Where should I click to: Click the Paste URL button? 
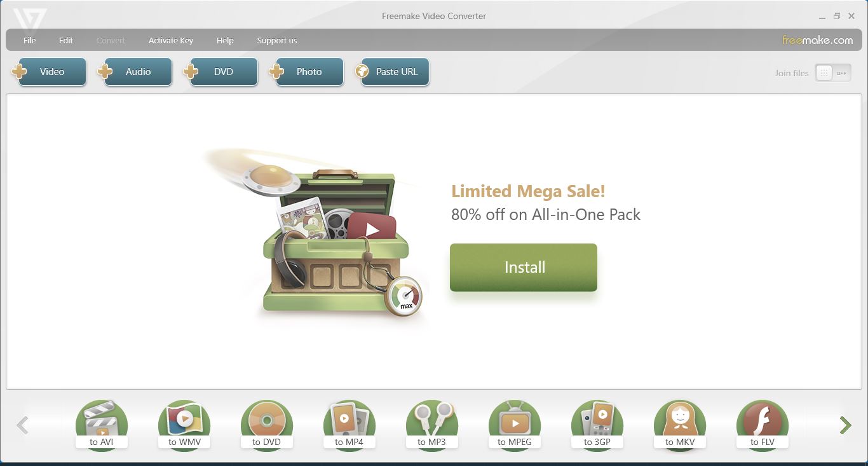tap(392, 72)
